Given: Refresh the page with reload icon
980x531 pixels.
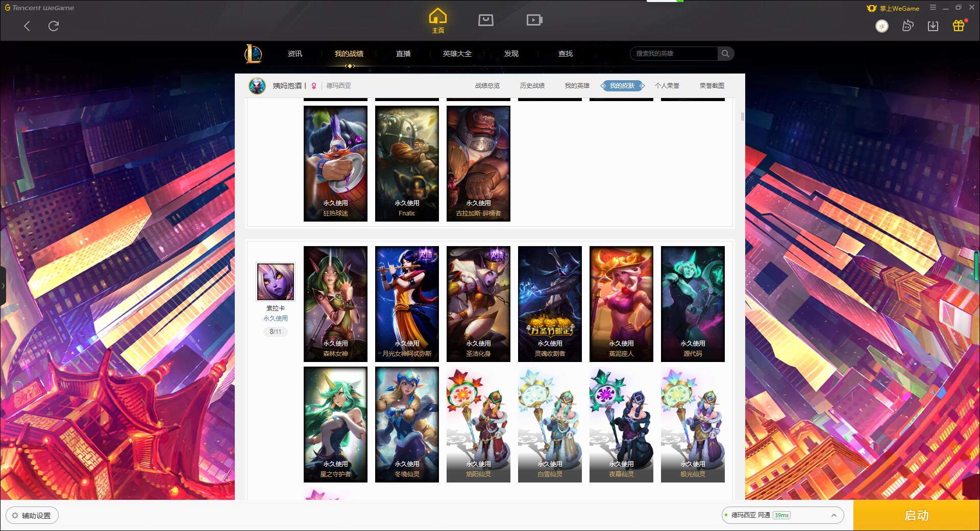Looking at the screenshot, I should [54, 26].
